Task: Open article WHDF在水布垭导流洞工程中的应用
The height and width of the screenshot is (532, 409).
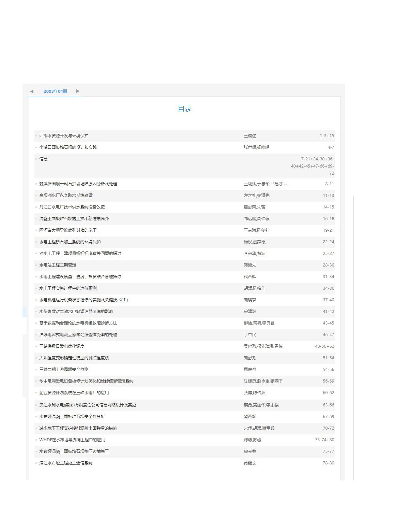Action: (x=72, y=440)
